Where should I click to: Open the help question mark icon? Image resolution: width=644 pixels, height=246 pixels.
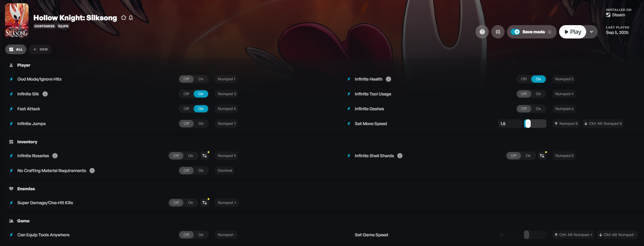482,32
